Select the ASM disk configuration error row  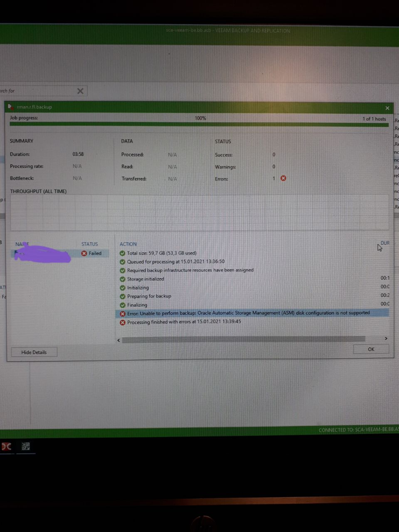(252, 313)
